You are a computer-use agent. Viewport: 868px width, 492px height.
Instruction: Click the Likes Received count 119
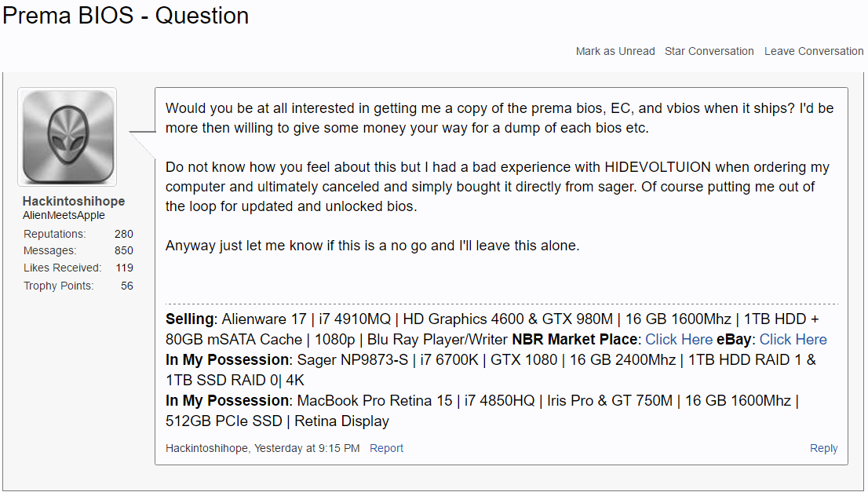pos(124,268)
